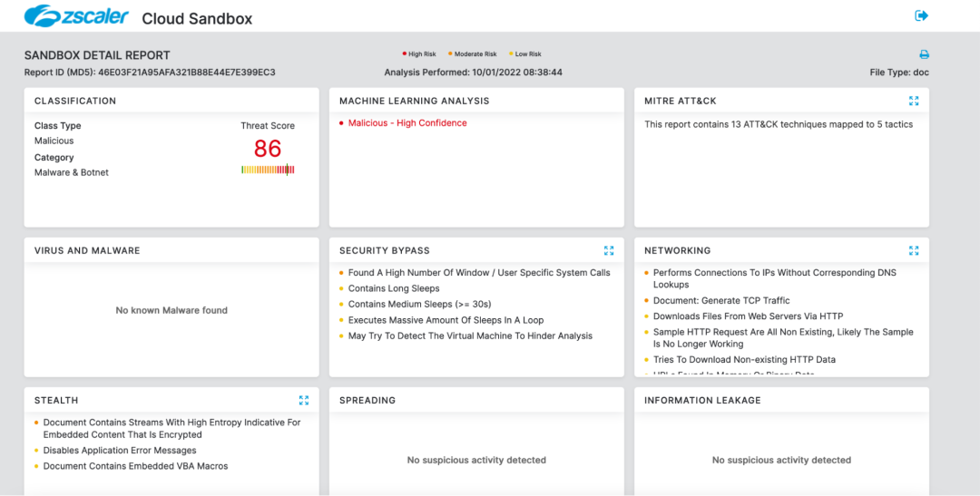
Task: Click the threat score number 86
Action: 268,149
